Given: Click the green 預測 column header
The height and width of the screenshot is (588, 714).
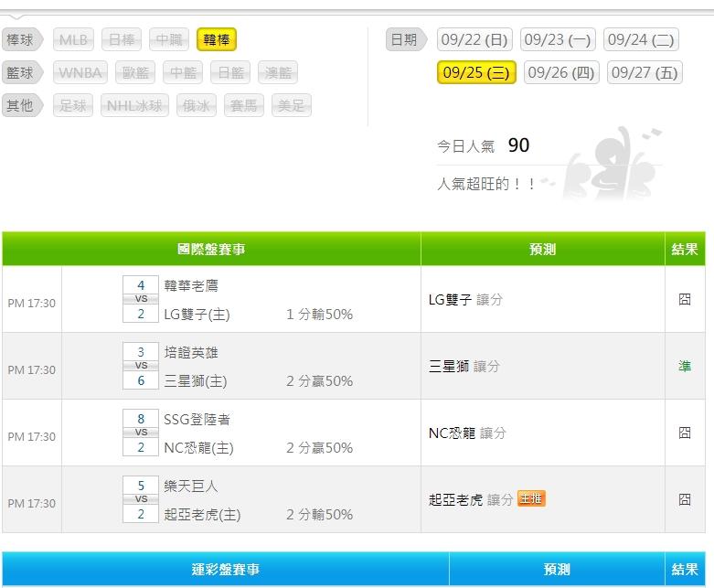Looking at the screenshot, I should click(543, 249).
